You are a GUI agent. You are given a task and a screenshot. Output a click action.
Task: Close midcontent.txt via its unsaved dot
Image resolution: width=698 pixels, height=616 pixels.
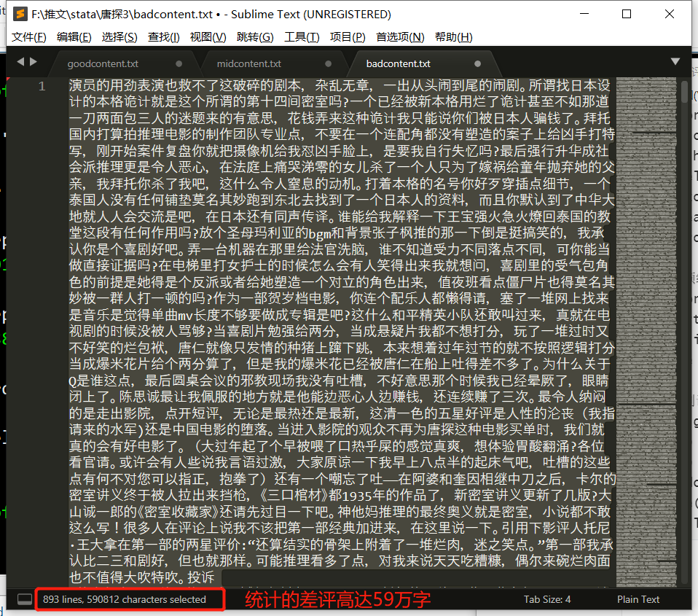pos(329,63)
